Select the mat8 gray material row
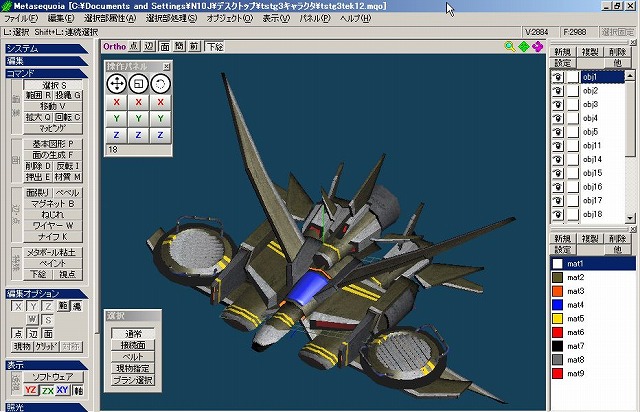Image resolution: width=640 pixels, height=412 pixels. [593, 360]
